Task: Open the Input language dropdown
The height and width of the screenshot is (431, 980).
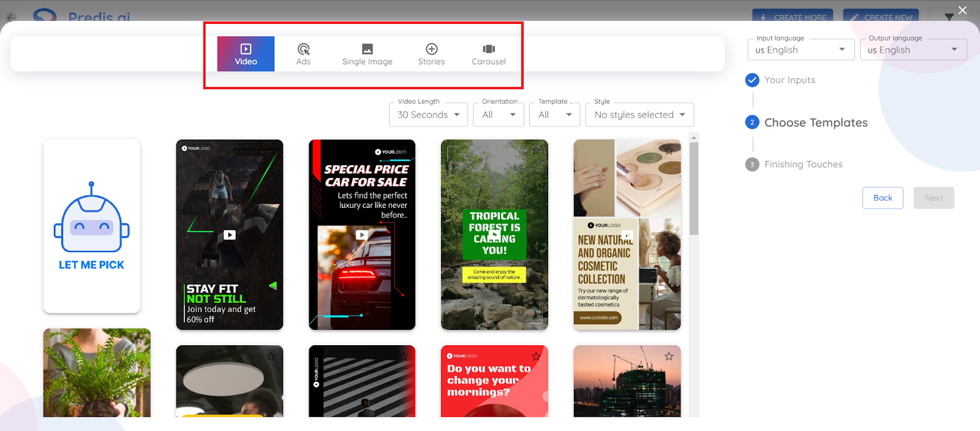Action: click(801, 50)
